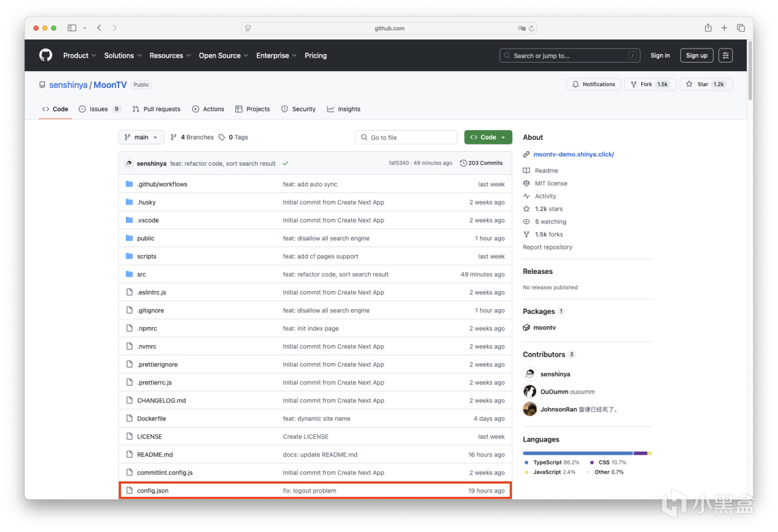
Task: Switch to the Issues tab
Action: pos(100,109)
